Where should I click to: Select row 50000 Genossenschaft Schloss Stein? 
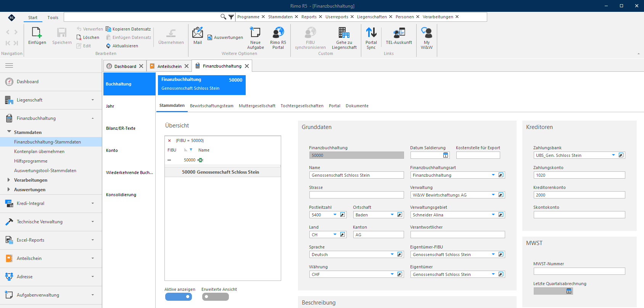(223, 172)
